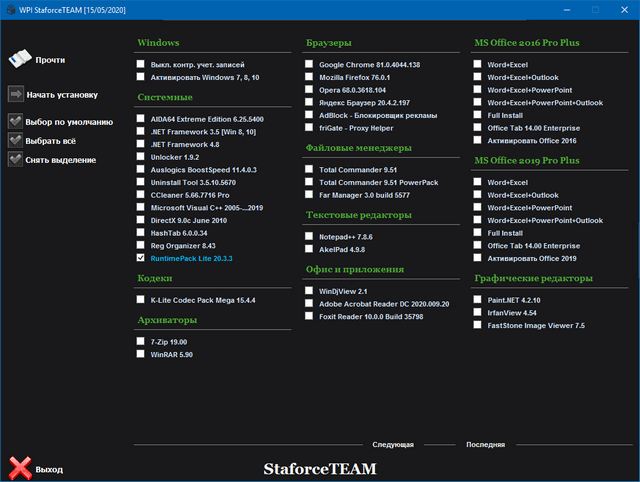
Task: Click the red X Выход icon
Action: [x=20, y=468]
